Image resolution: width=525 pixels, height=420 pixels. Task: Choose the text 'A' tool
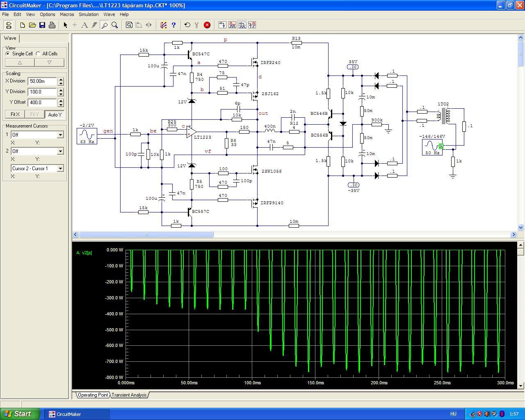[84, 25]
